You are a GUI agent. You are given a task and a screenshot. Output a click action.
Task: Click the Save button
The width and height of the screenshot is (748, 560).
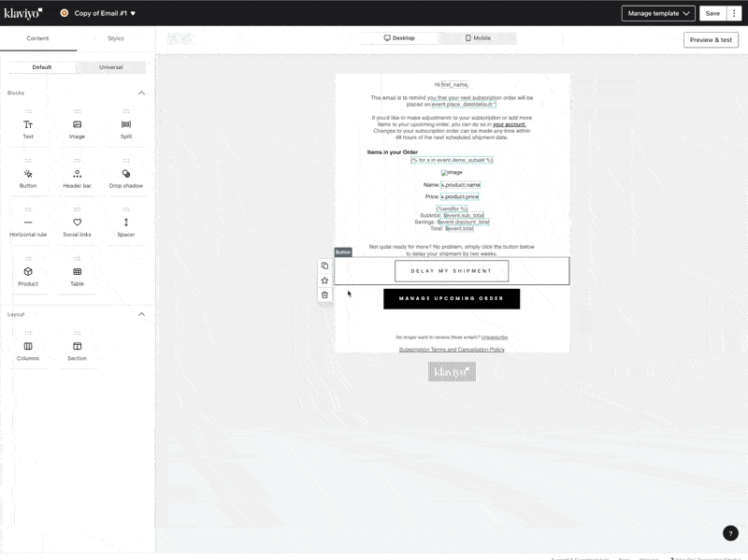[711, 14]
